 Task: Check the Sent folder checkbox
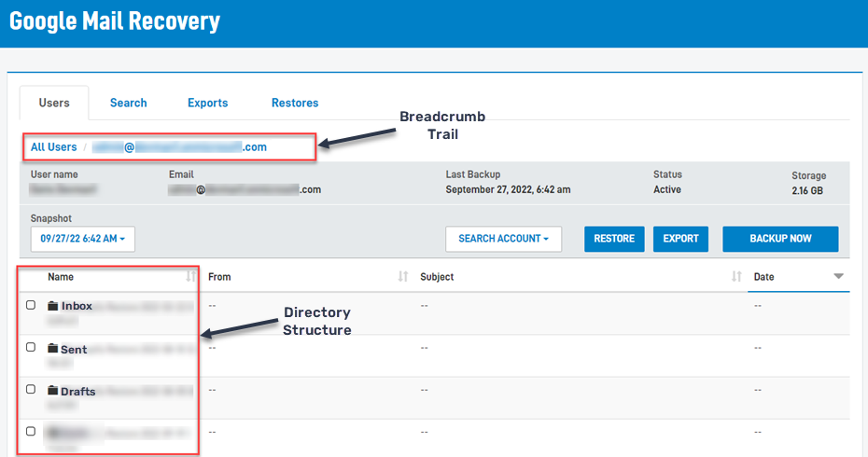(31, 347)
